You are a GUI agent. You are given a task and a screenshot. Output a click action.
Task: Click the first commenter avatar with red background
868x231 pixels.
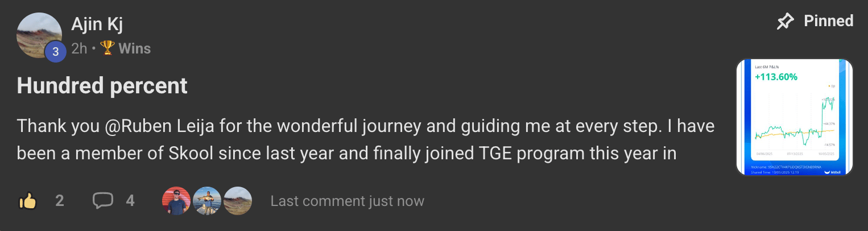pos(176,201)
